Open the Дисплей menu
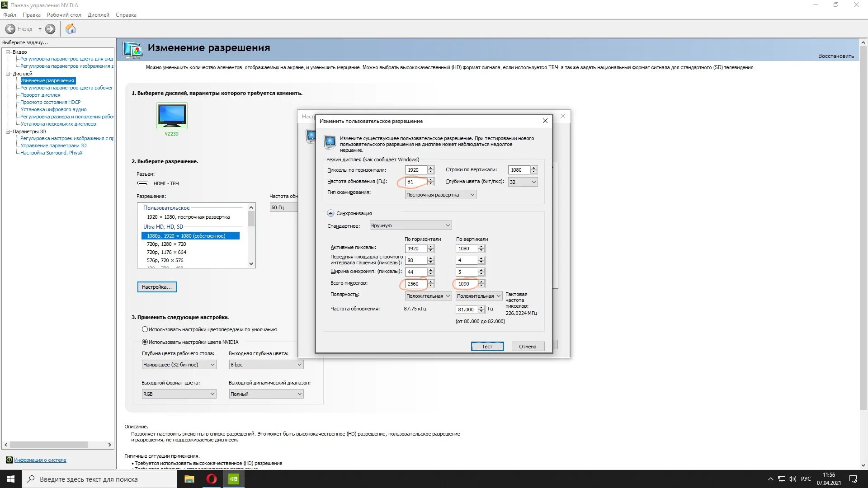This screenshot has height=488, width=868. tap(99, 15)
